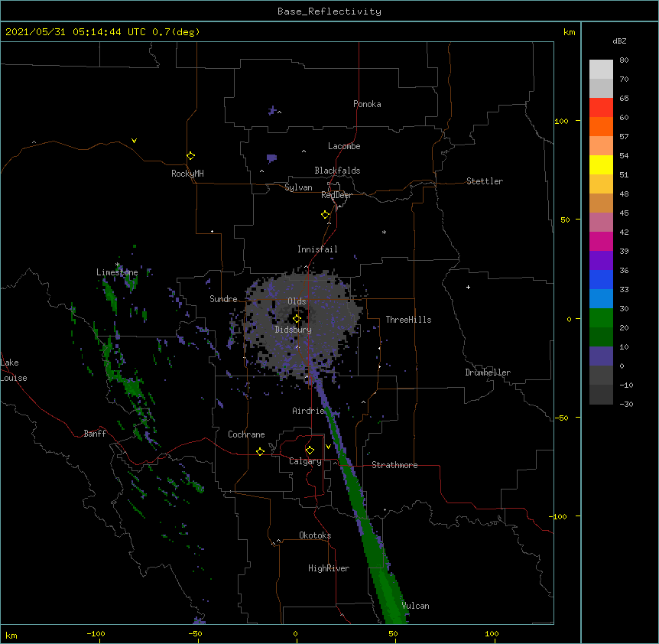This screenshot has height=644, width=659.
Task: Click the yellow diamond marker below RedDeer
Action: 326,215
